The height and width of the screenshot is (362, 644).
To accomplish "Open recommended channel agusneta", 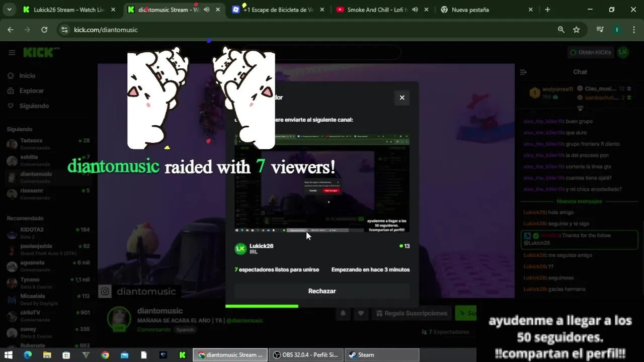I will [48, 266].
